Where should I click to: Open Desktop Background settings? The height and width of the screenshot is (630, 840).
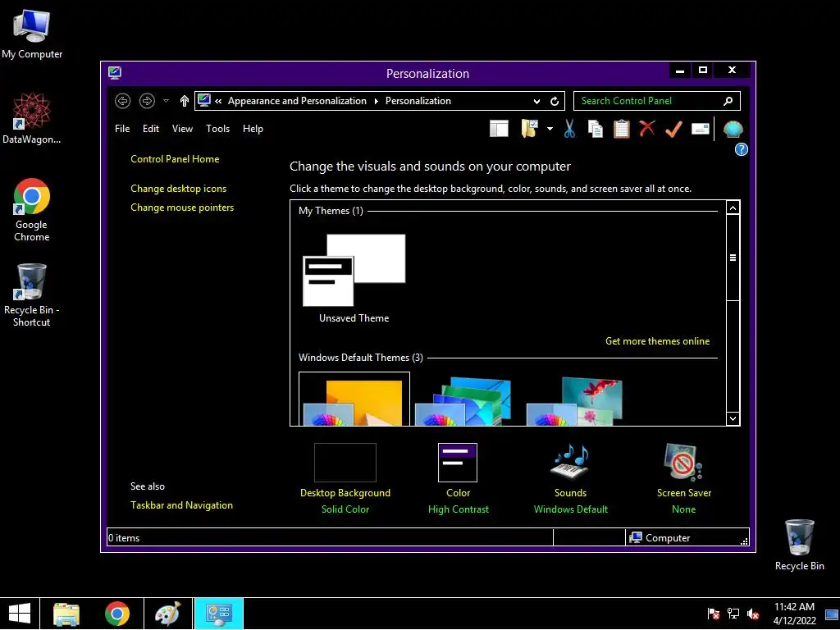345,478
